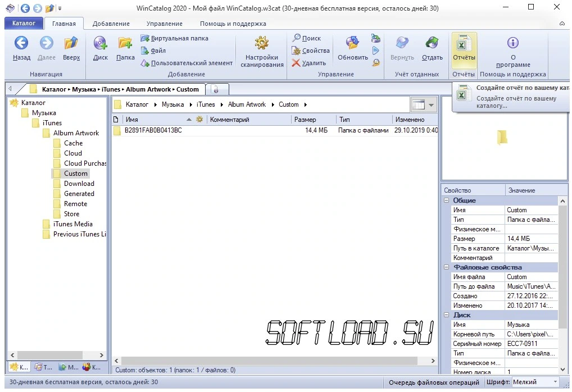The image size is (572, 392).
Task: Collapse the Общие property group
Action: coord(446,200)
